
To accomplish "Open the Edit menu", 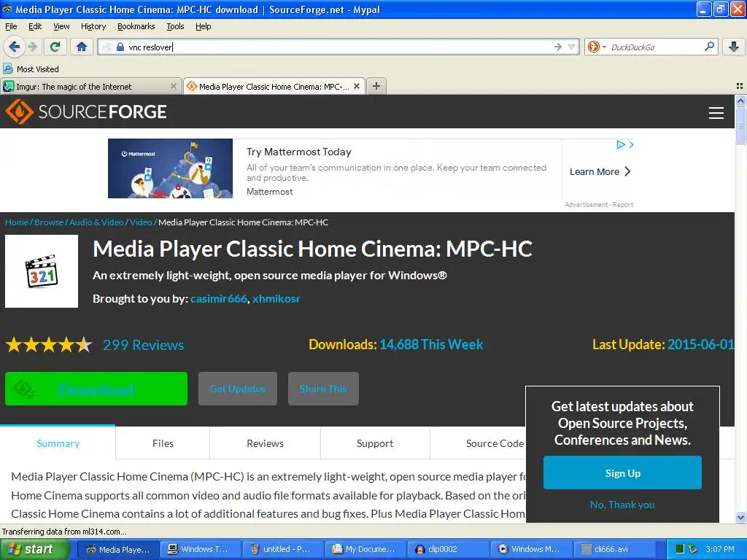I will pyautogui.click(x=35, y=26).
